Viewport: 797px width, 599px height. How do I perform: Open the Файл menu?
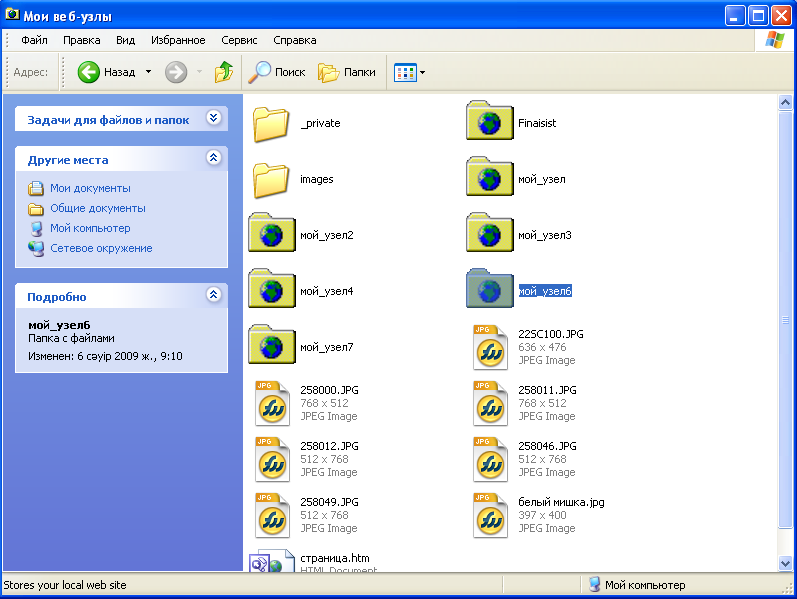click(x=34, y=40)
